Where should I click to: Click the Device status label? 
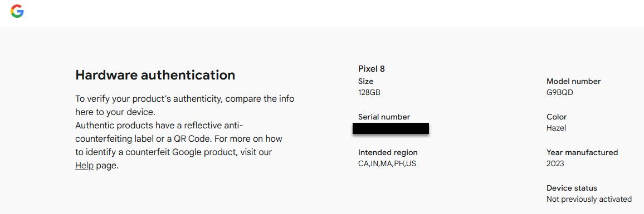pyautogui.click(x=572, y=188)
